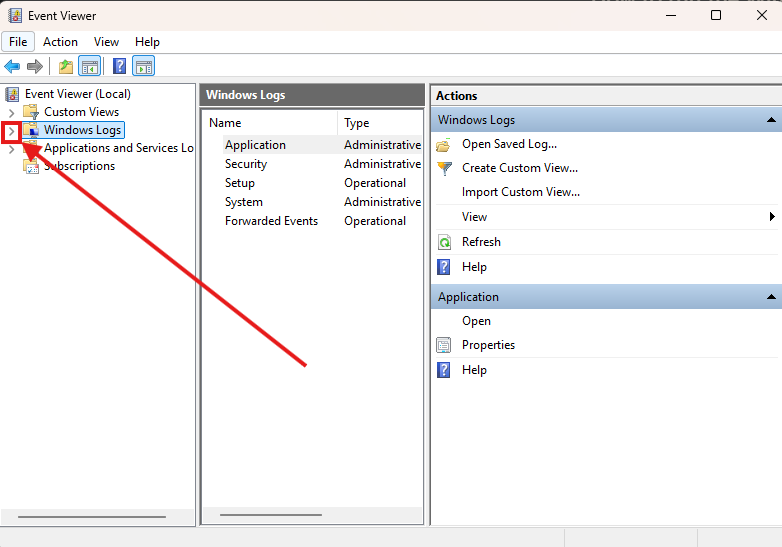Click the Up one level folder icon
This screenshot has height=547, width=782.
pyautogui.click(x=66, y=66)
